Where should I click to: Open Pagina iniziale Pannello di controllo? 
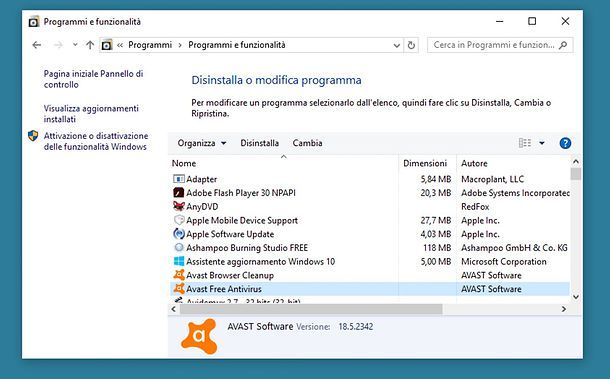pyautogui.click(x=93, y=79)
